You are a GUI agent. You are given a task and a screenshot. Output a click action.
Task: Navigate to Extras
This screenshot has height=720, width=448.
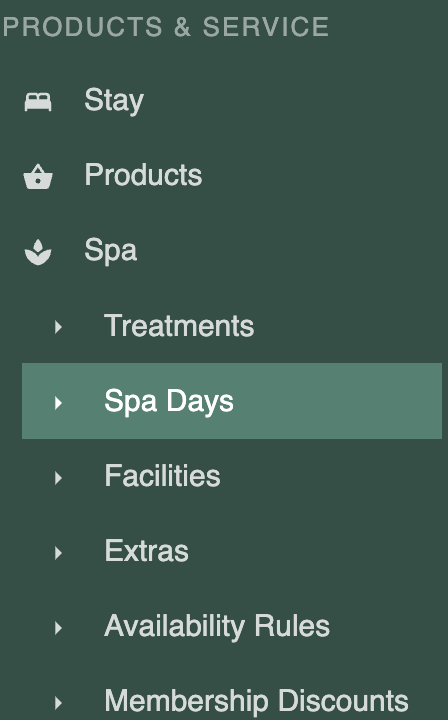[x=146, y=551]
